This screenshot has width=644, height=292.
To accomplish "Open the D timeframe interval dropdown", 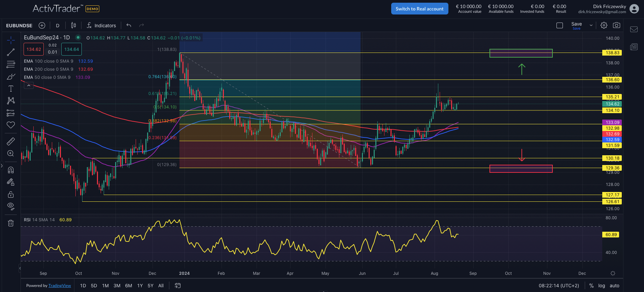I will coord(58,26).
